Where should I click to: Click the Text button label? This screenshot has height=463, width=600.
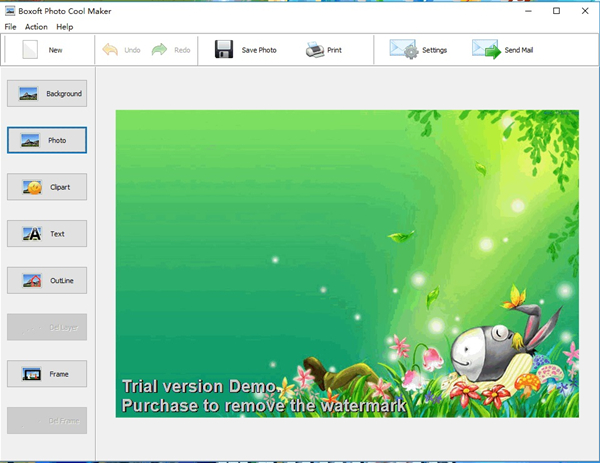57,234
